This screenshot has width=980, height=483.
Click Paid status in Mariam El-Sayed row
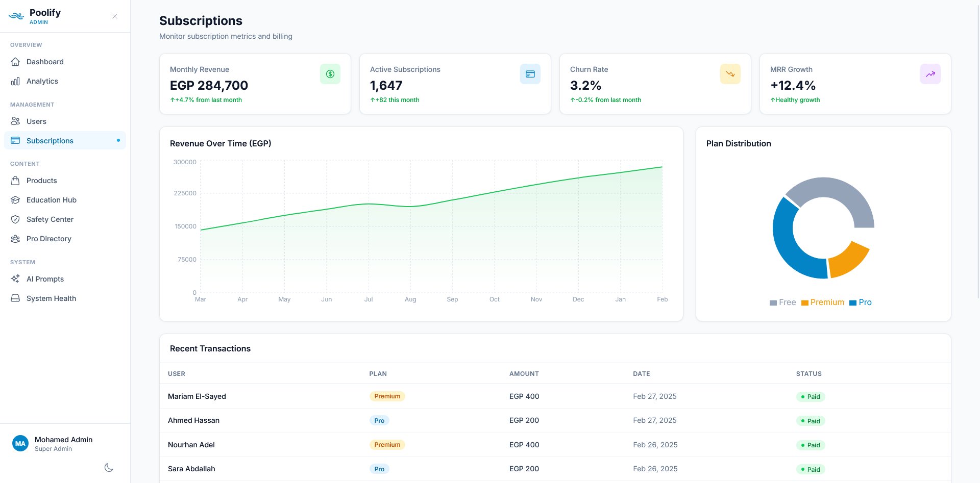click(x=811, y=397)
